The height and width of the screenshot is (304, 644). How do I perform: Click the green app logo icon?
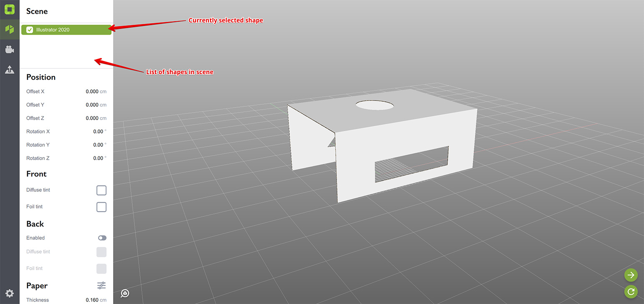click(10, 9)
